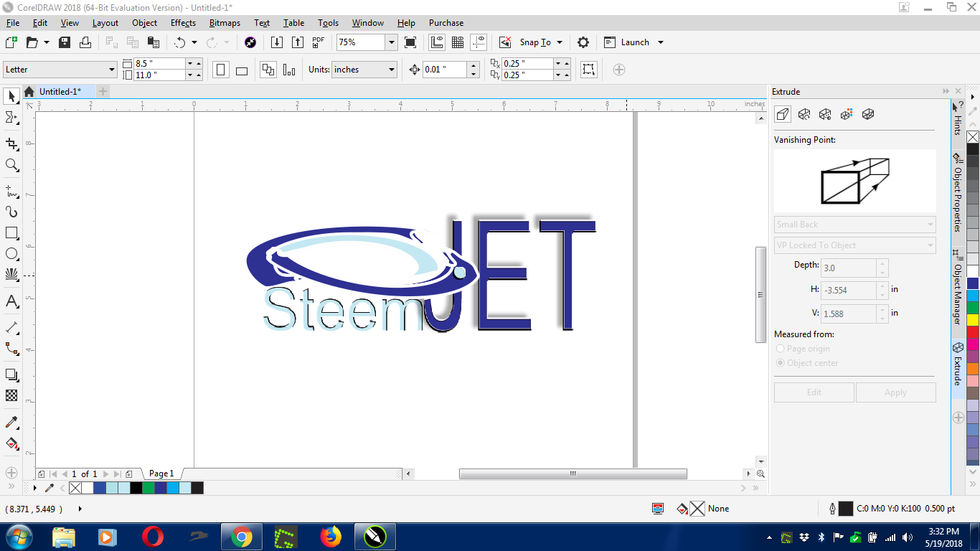980x551 pixels.
Task: Select the Interactive Fill tool
Action: 11,443
